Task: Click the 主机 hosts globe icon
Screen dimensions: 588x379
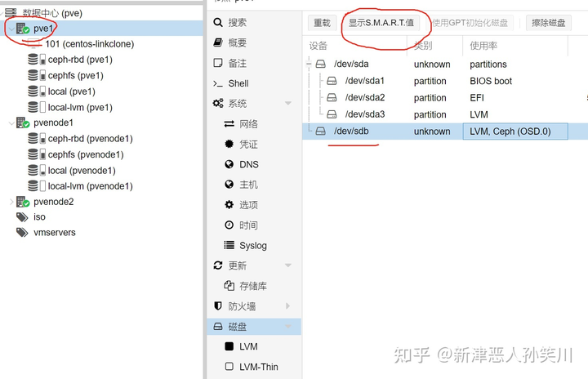Action: point(229,185)
